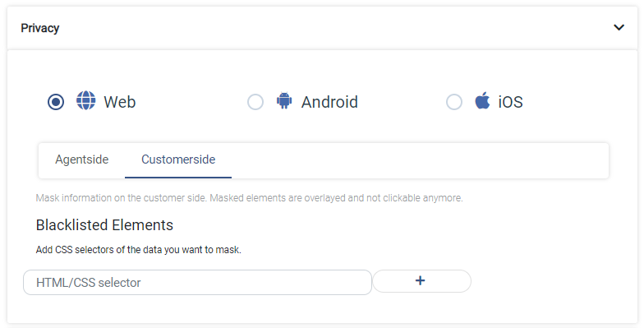Screen dimensions: 644x328
Task: Click the Privacy section title
Action: click(40, 28)
